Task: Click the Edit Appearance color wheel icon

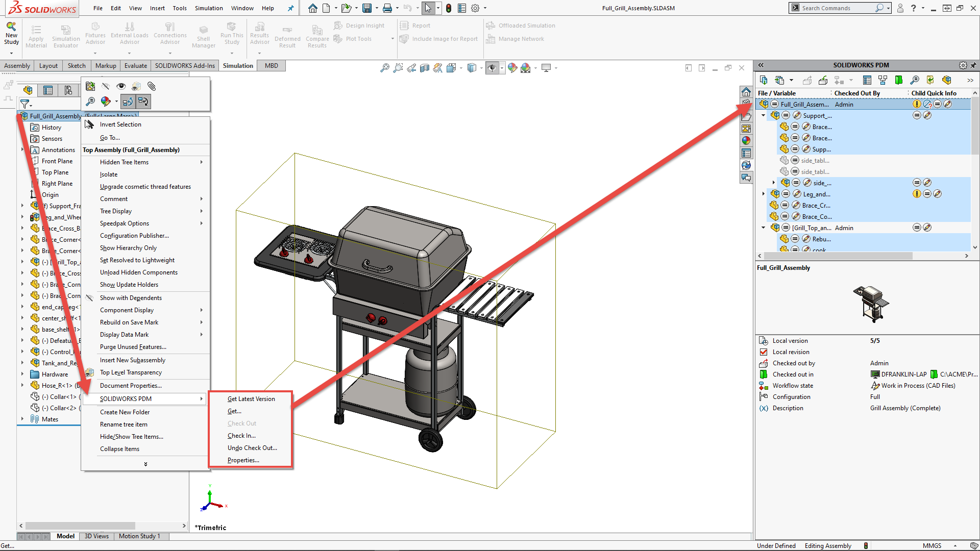Action: pos(106,102)
